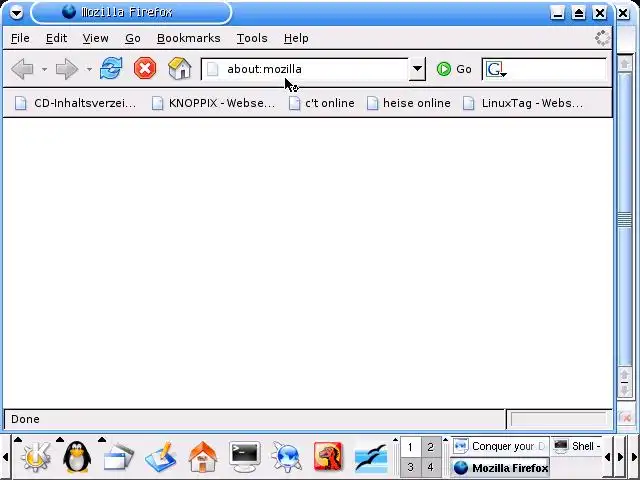Viewport: 640px width, 480px height.
Task: Launch the OpenOffice seagulls icon
Action: (x=371, y=457)
